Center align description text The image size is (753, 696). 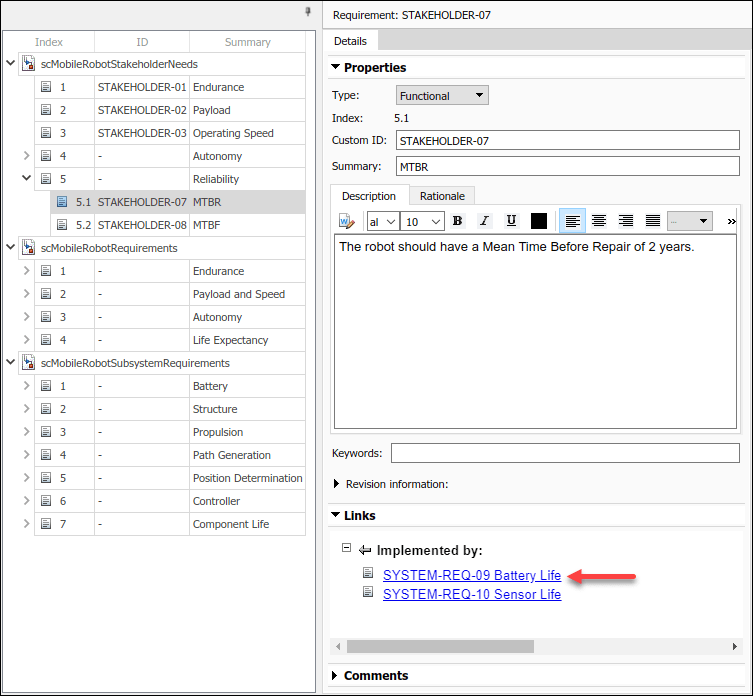coord(599,221)
